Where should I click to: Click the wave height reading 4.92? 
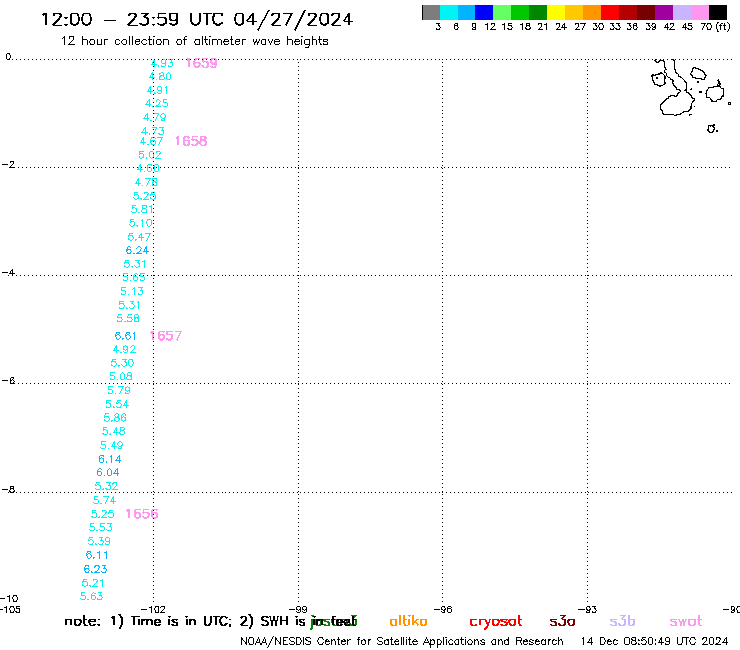click(124, 349)
